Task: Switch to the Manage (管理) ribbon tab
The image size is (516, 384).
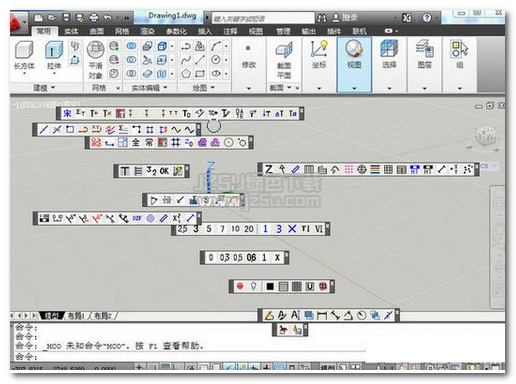Action: tap(283, 31)
